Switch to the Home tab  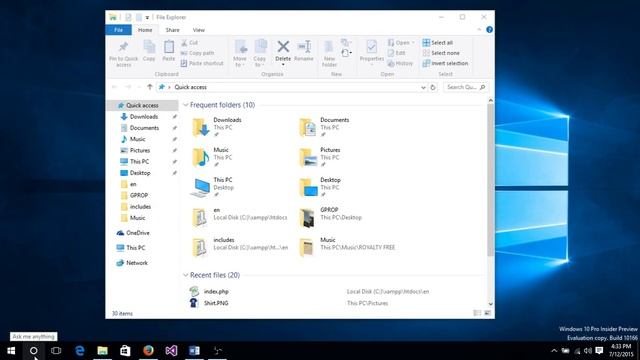click(145, 30)
